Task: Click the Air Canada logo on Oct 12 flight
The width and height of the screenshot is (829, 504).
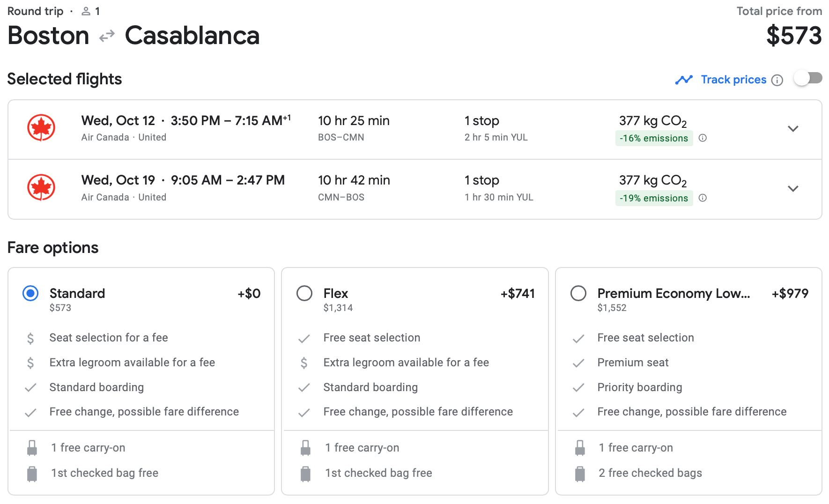Action: tap(41, 128)
